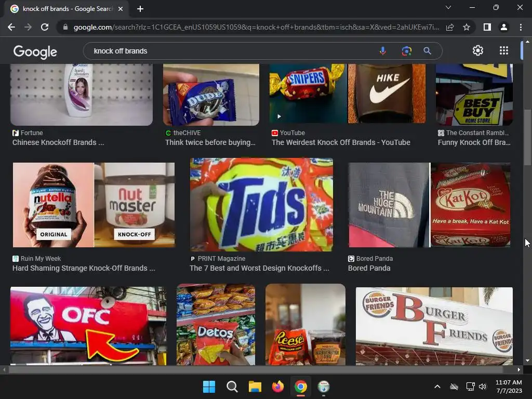Open The Weirdest Knock Off Brands link
The image size is (532, 399).
[x=341, y=142]
